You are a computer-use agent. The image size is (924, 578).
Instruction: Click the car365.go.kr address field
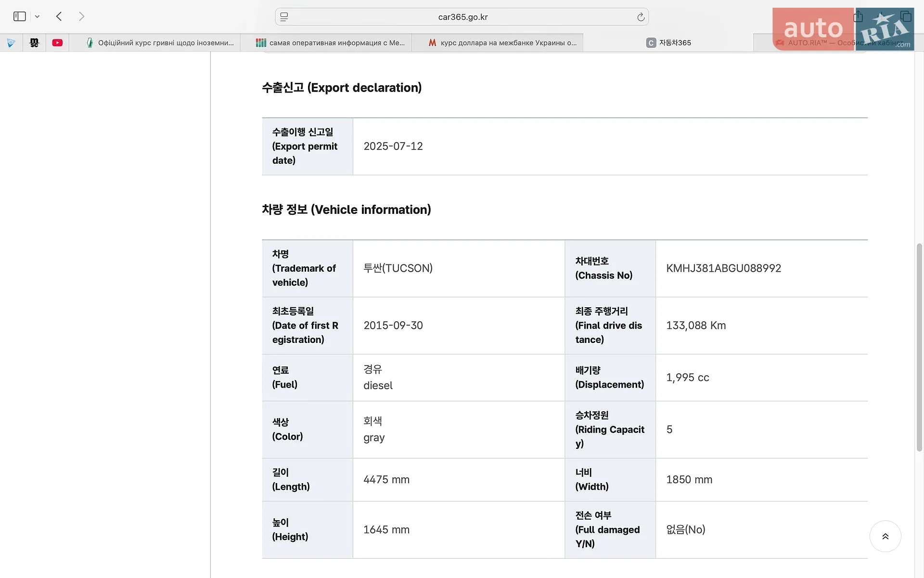click(462, 17)
